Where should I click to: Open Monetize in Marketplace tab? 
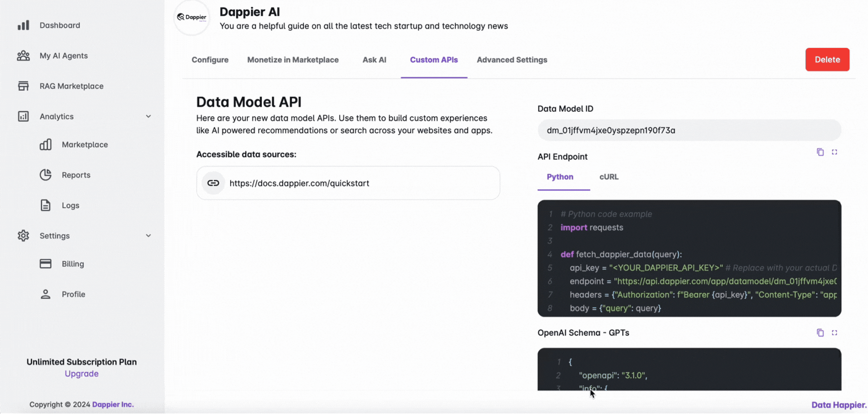click(293, 60)
